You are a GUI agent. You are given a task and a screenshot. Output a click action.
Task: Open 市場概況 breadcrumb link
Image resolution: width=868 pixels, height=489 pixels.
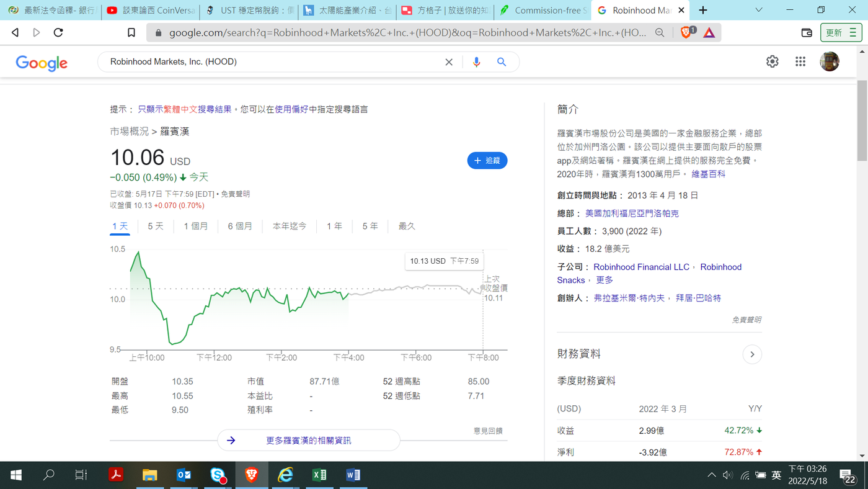(130, 132)
